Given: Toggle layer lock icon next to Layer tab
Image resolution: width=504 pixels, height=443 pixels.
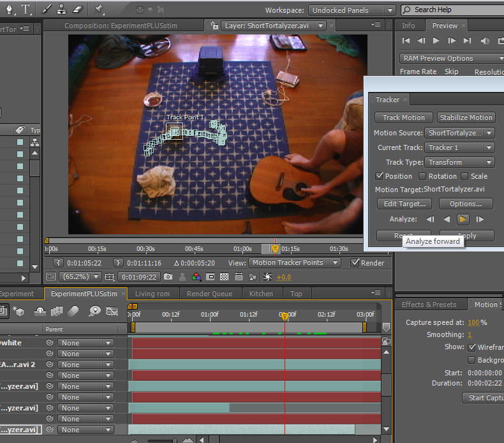Looking at the screenshot, I should pos(215,26).
